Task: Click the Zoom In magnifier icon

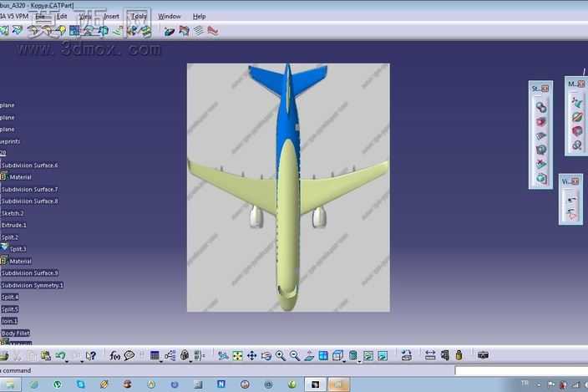Action: (281, 355)
